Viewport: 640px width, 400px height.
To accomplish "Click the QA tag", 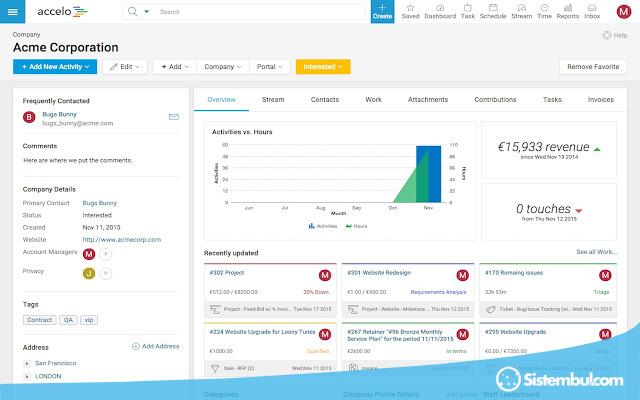I will point(68,320).
